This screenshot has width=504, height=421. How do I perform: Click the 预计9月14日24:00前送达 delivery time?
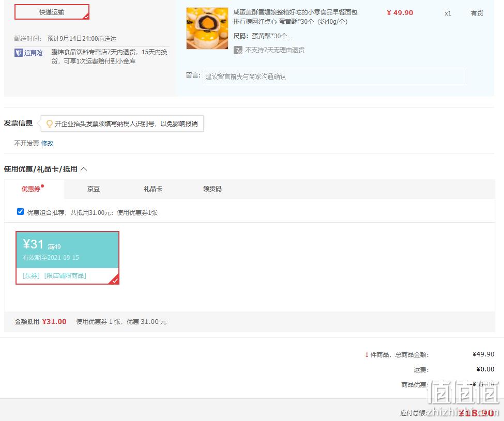(x=82, y=39)
